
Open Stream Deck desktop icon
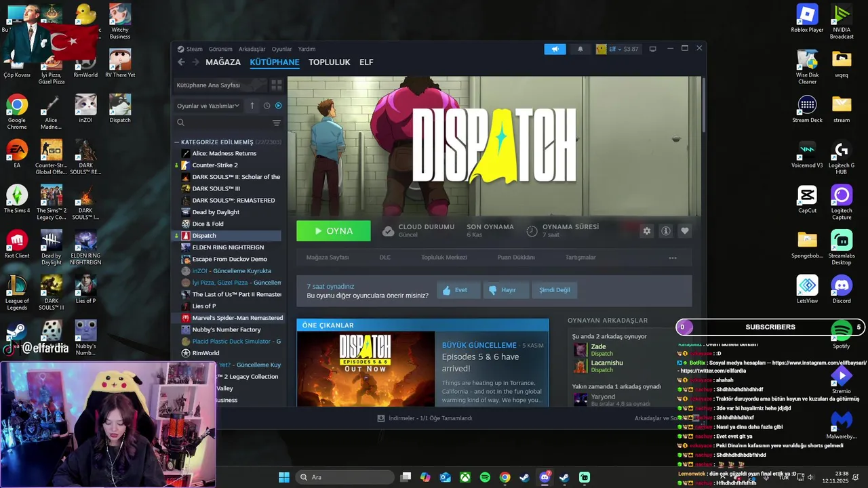(x=807, y=109)
